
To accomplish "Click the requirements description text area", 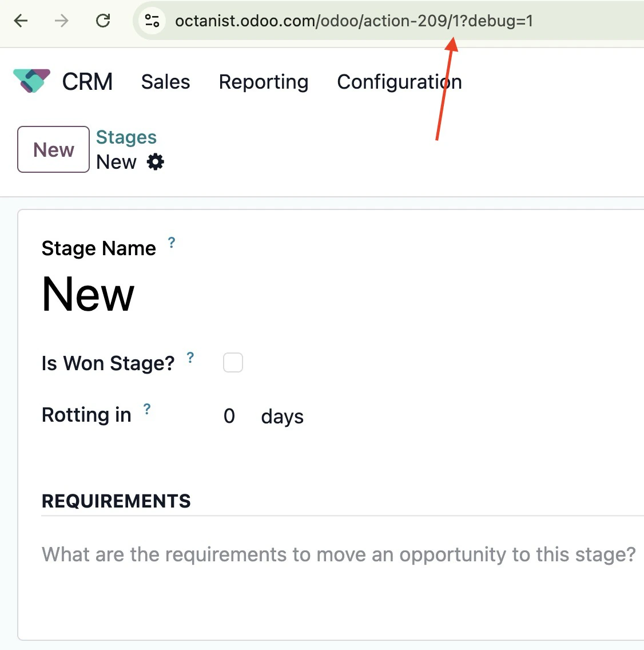I will pyautogui.click(x=339, y=554).
